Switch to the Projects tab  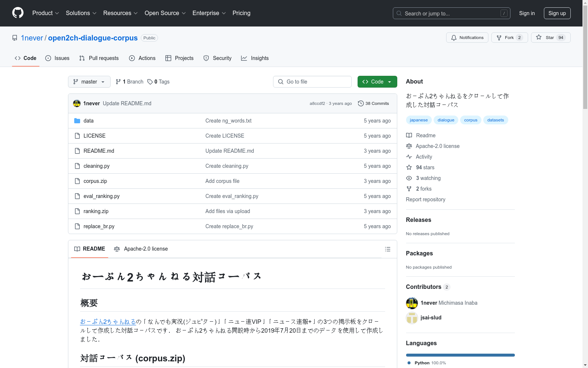pos(179,58)
